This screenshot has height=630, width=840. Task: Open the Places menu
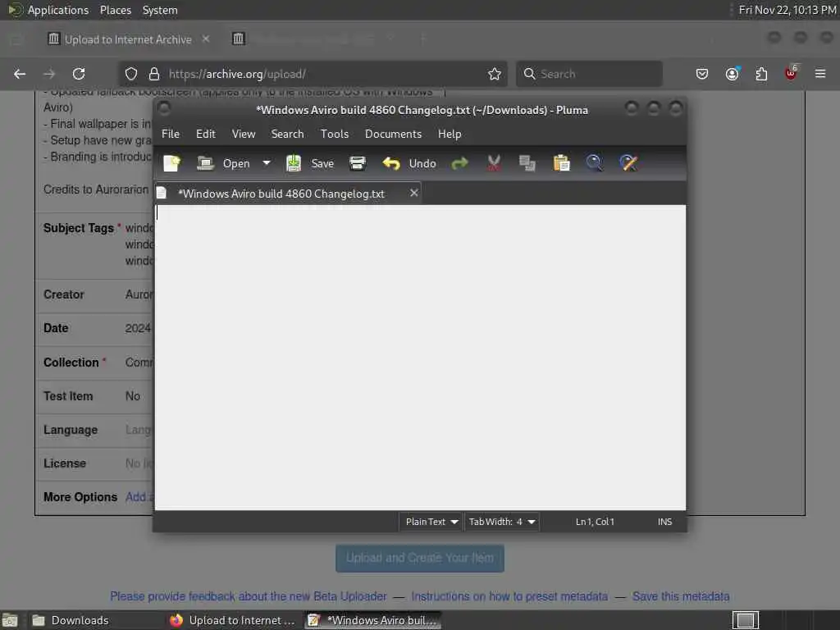coord(115,10)
